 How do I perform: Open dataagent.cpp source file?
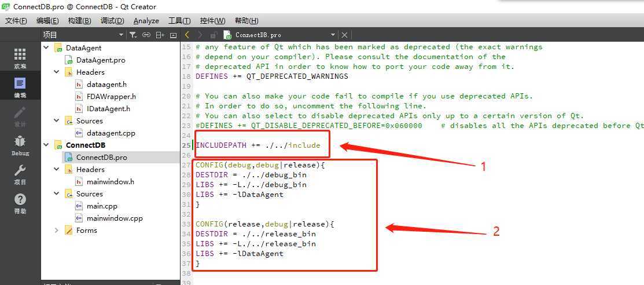pos(111,133)
